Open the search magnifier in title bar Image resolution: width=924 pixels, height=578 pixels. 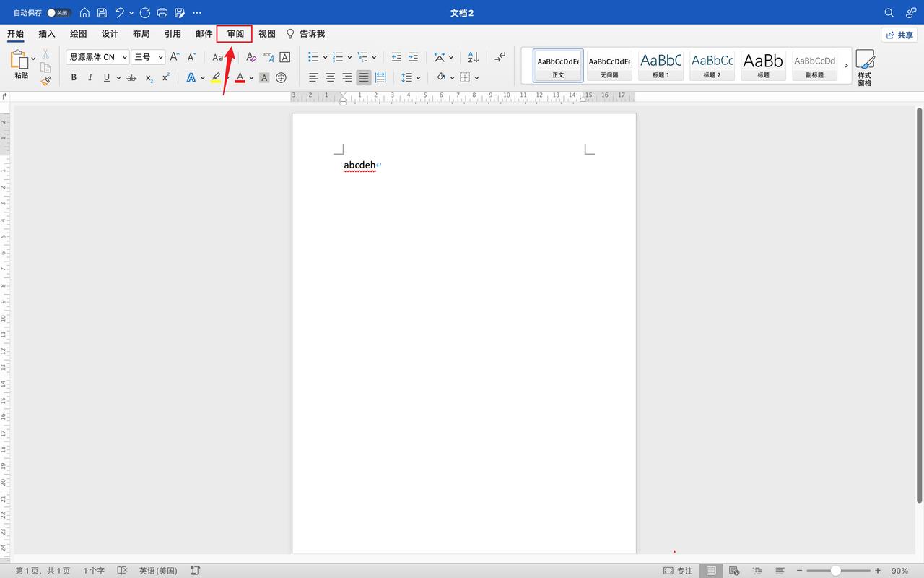[889, 13]
